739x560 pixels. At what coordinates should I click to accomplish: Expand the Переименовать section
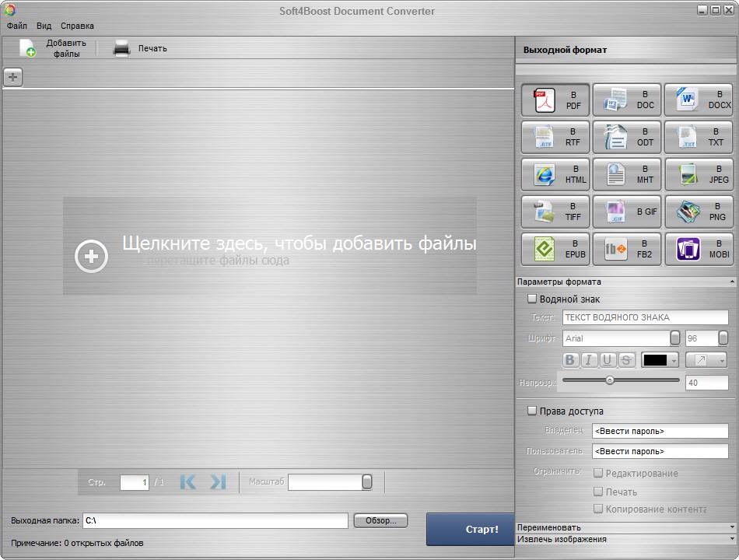[x=625, y=527]
